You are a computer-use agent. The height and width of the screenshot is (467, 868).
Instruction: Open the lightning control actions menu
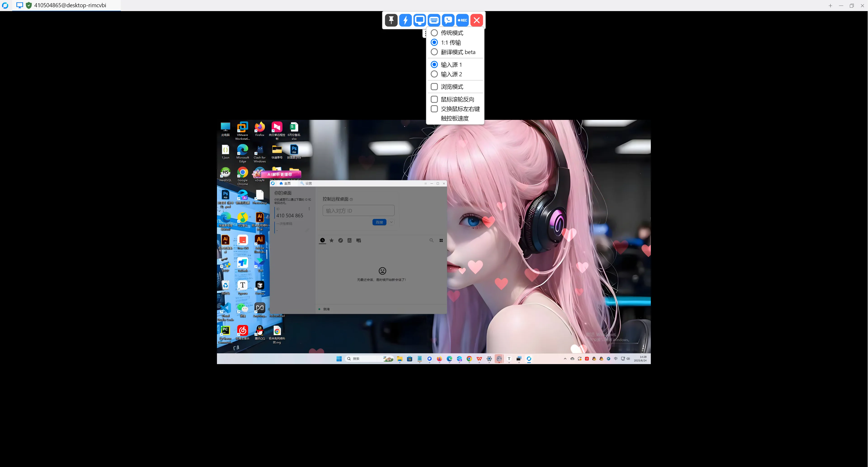click(405, 20)
